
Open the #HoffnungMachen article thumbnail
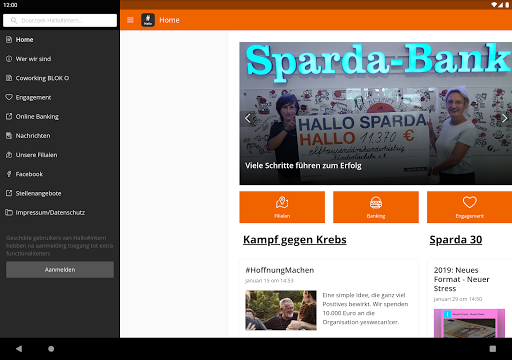click(281, 310)
